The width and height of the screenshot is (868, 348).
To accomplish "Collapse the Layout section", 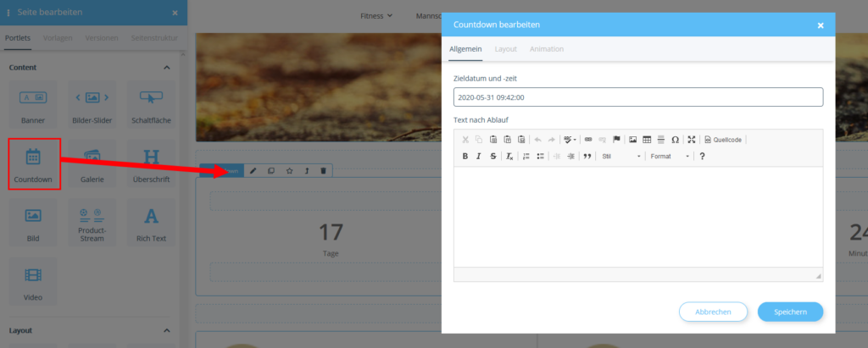I will (167, 330).
